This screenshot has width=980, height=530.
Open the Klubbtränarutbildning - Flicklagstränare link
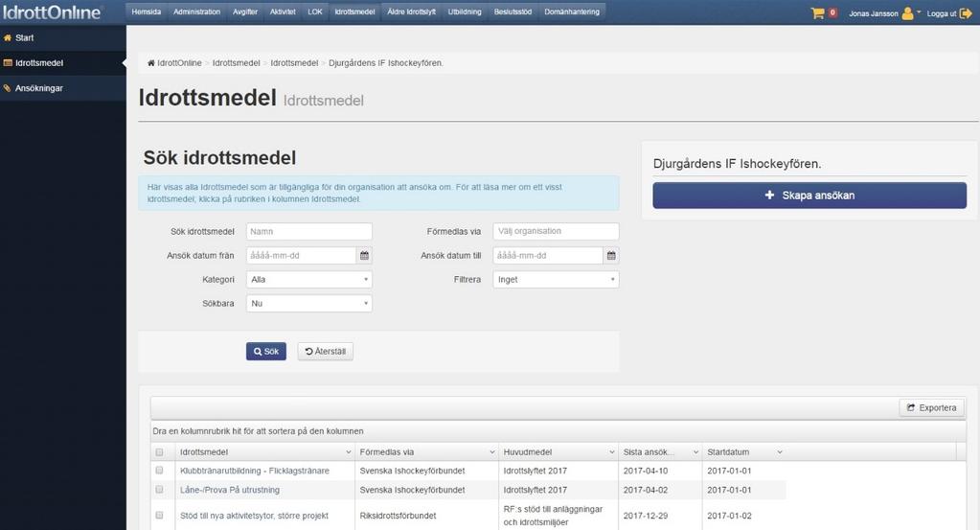pos(255,471)
